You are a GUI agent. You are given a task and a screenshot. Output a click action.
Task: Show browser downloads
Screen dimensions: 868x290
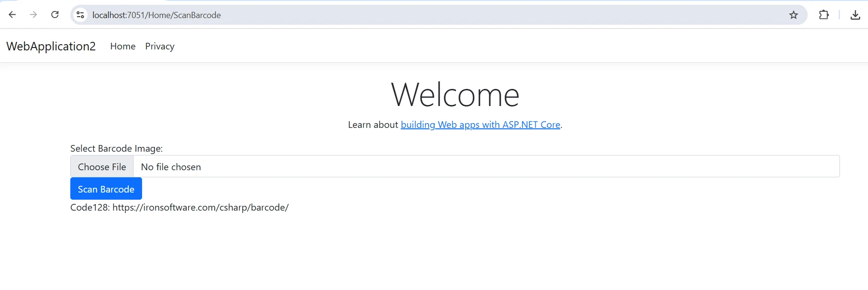[x=855, y=15]
